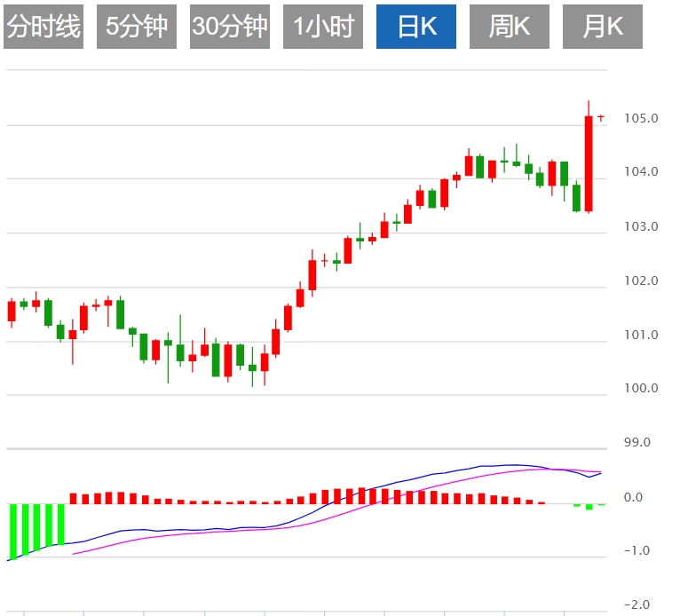Click the tall red candlestick at far right
Screen dimensions: 680x616
pyautogui.click(x=589, y=163)
